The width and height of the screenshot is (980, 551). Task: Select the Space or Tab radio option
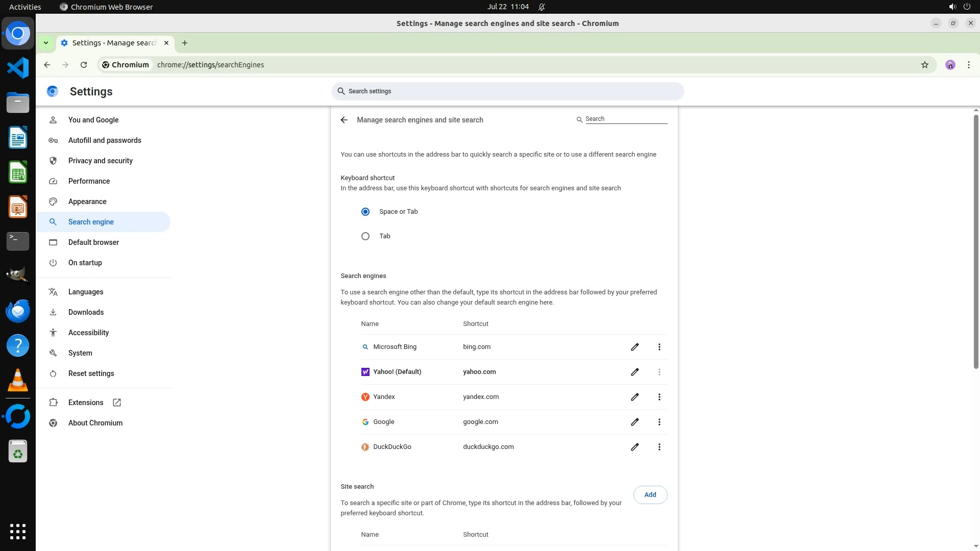[x=365, y=212]
